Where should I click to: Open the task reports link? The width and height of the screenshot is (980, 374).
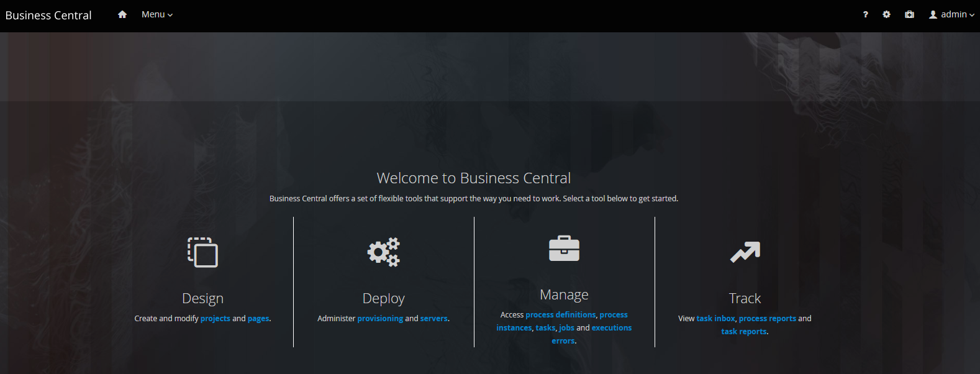click(x=743, y=332)
